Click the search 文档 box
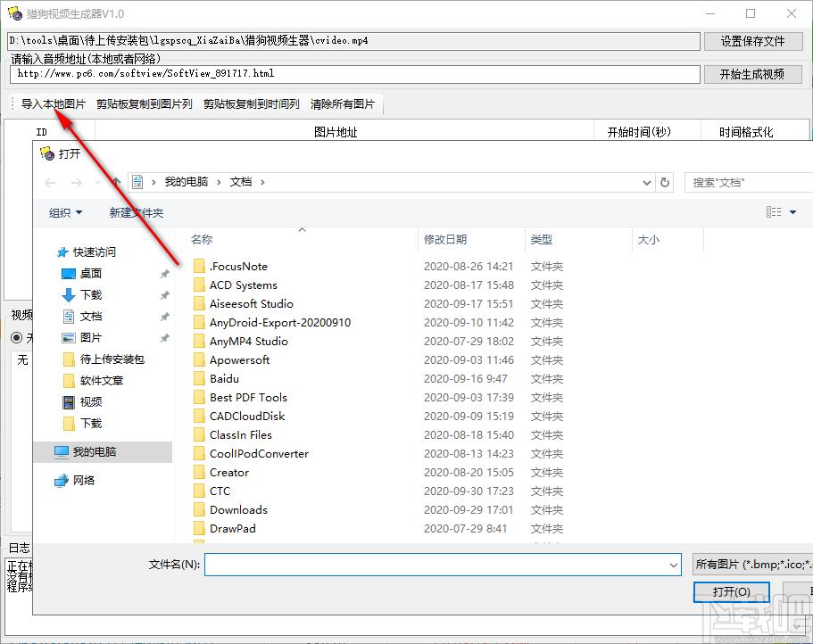Image resolution: width=813 pixels, height=644 pixels. [749, 182]
